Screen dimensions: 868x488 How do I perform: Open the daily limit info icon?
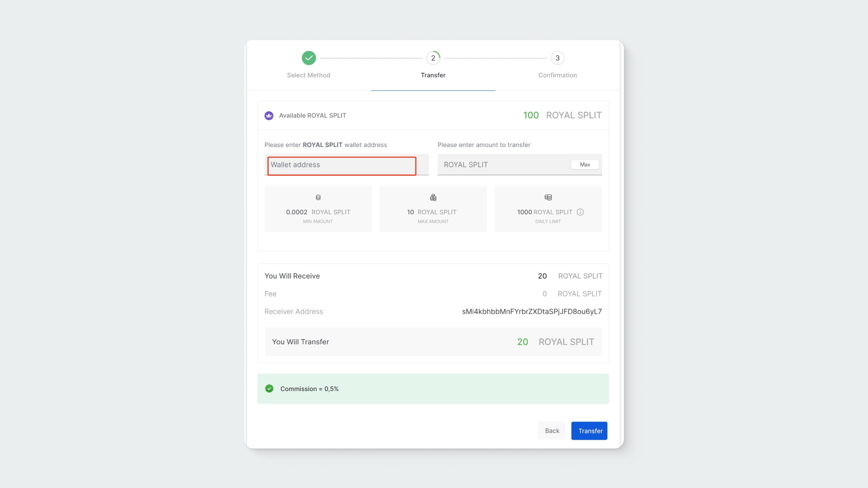coord(580,212)
